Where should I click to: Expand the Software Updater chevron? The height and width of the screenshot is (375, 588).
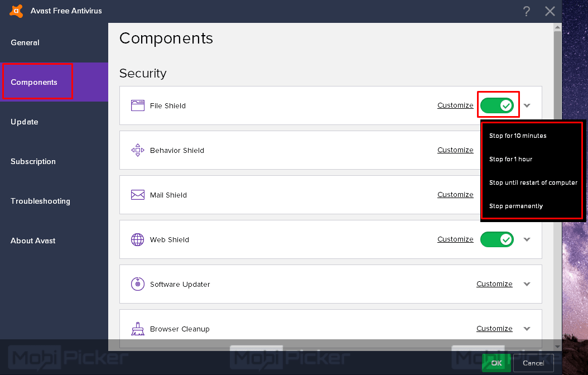(x=527, y=284)
